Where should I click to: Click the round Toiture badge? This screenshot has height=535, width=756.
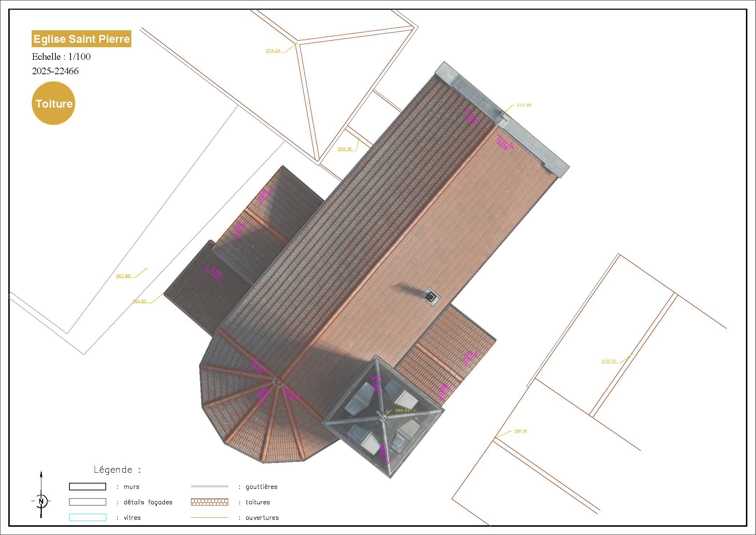coord(54,103)
